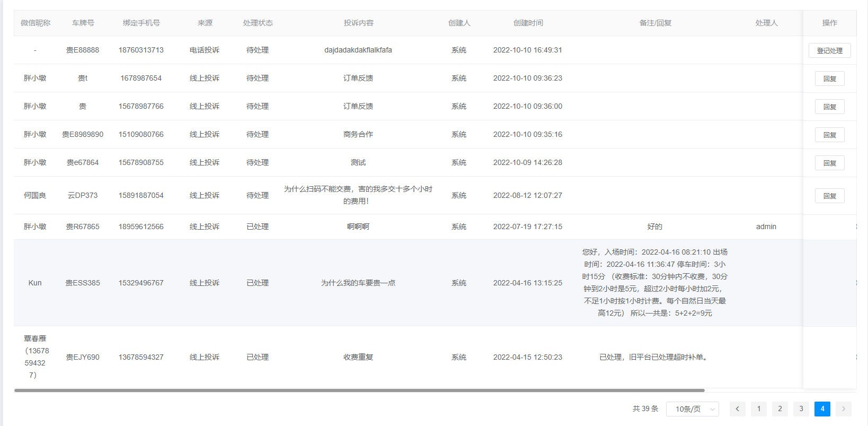Viewport: 868px width, 426px height.
Task: Click the 处理状态 column header
Action: pyautogui.click(x=258, y=23)
